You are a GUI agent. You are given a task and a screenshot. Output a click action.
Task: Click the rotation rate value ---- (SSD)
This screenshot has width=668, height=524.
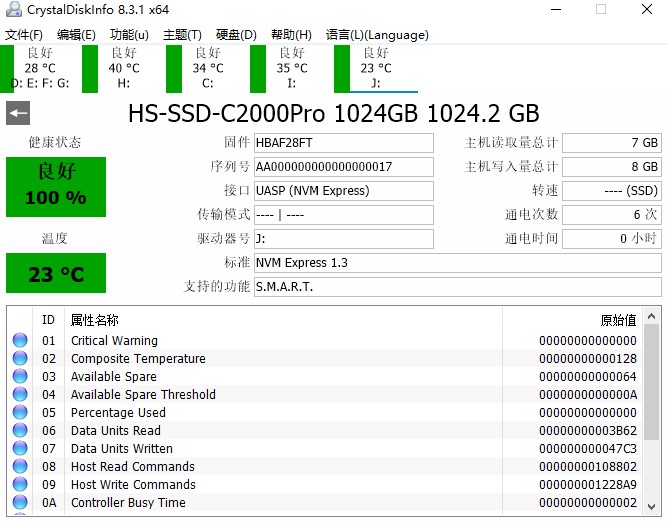612,191
